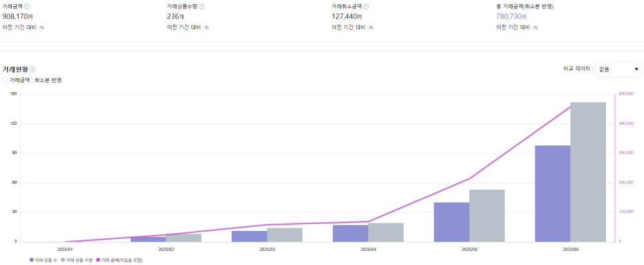Screen dimensions: 644x265
Task: Click the 127,440원 cancellation amount value
Action: [347, 17]
